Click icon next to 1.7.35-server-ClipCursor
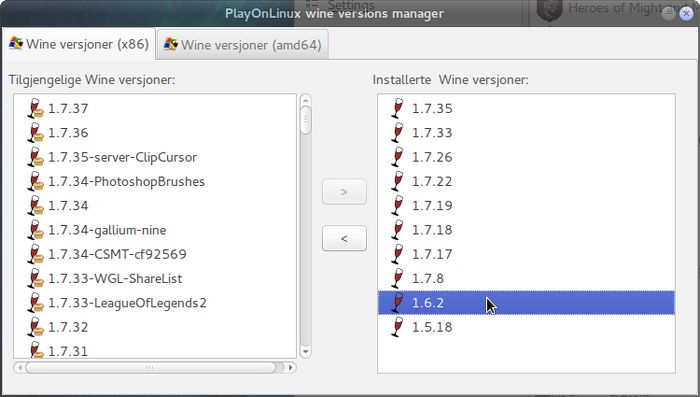This screenshot has height=397, width=700. (x=36, y=157)
